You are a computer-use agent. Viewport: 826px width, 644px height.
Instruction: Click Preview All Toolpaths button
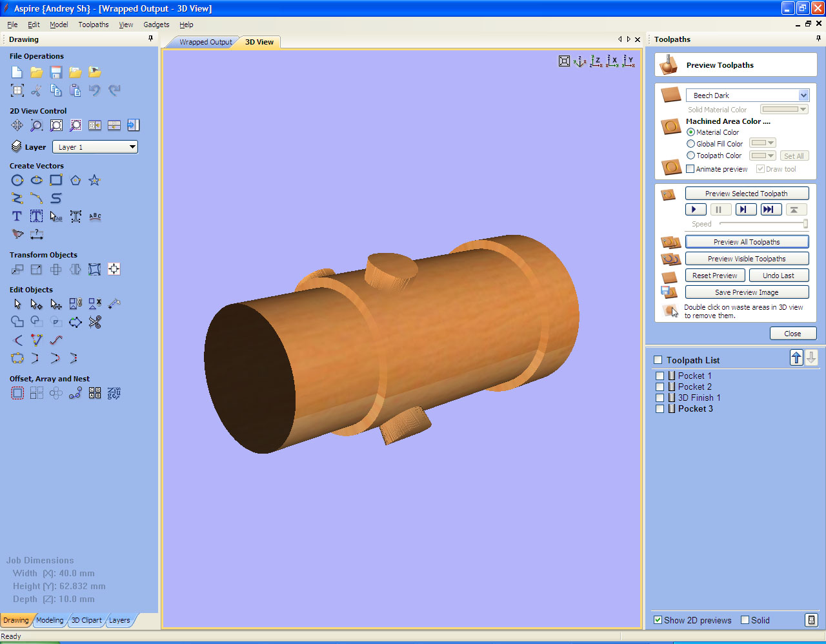click(747, 242)
